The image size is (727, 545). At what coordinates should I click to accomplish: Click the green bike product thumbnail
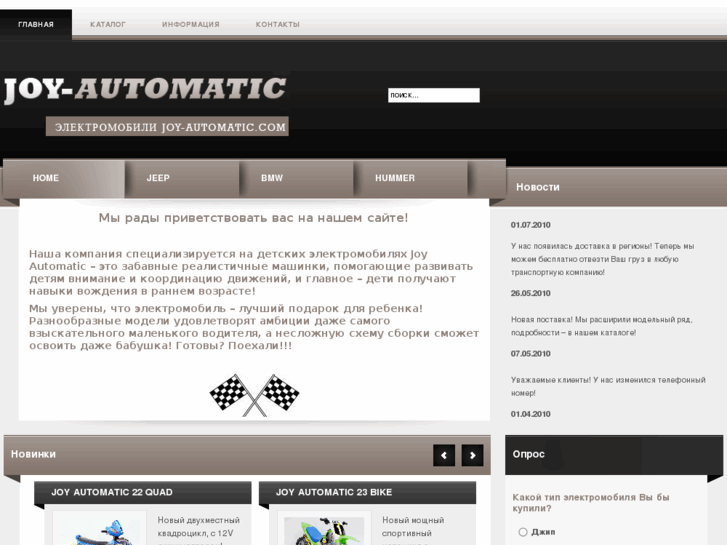(324, 530)
